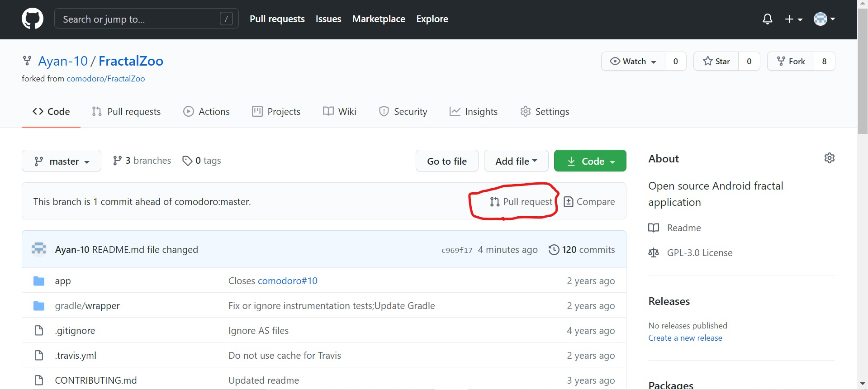This screenshot has height=390, width=868.
Task: Open the README.md file changed commit message
Action: [x=145, y=250]
